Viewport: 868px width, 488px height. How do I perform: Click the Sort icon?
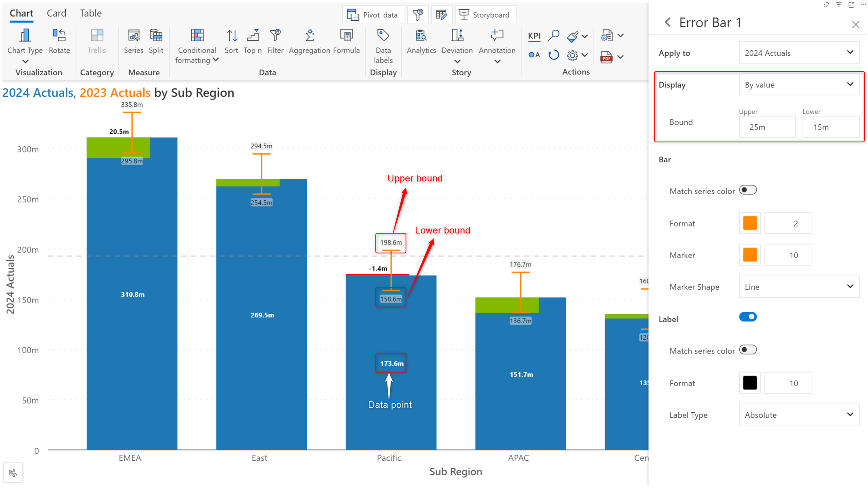tap(231, 36)
